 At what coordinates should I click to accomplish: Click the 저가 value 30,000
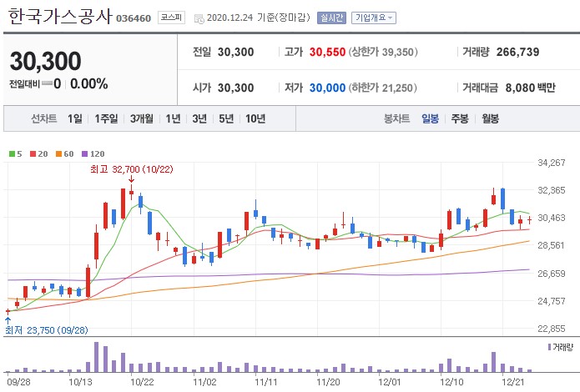click(x=327, y=88)
